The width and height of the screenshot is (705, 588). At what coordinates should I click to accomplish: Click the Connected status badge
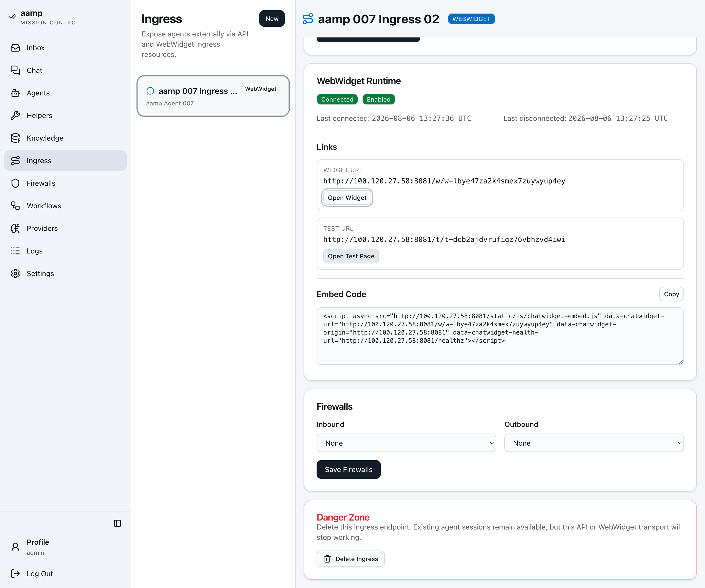pyautogui.click(x=337, y=99)
